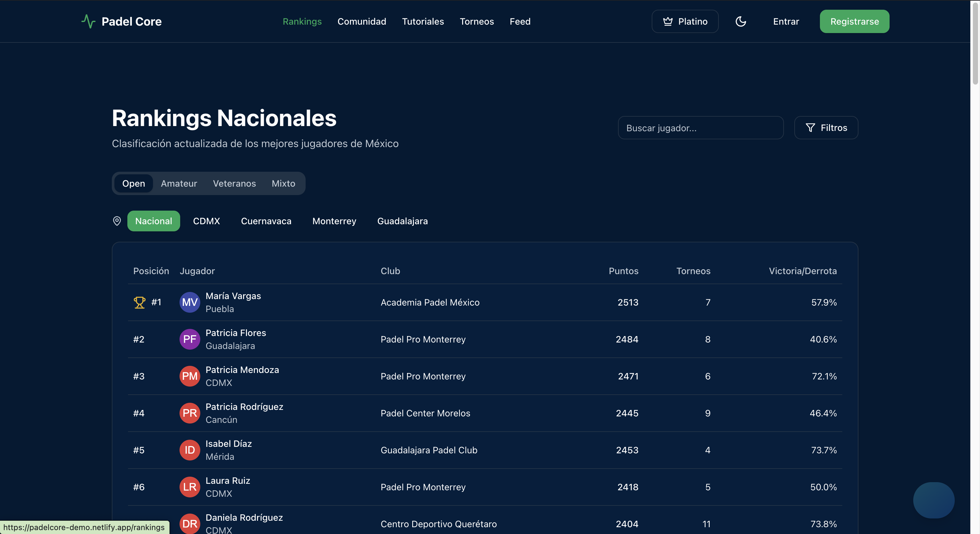Open the Torneos page

click(x=477, y=21)
